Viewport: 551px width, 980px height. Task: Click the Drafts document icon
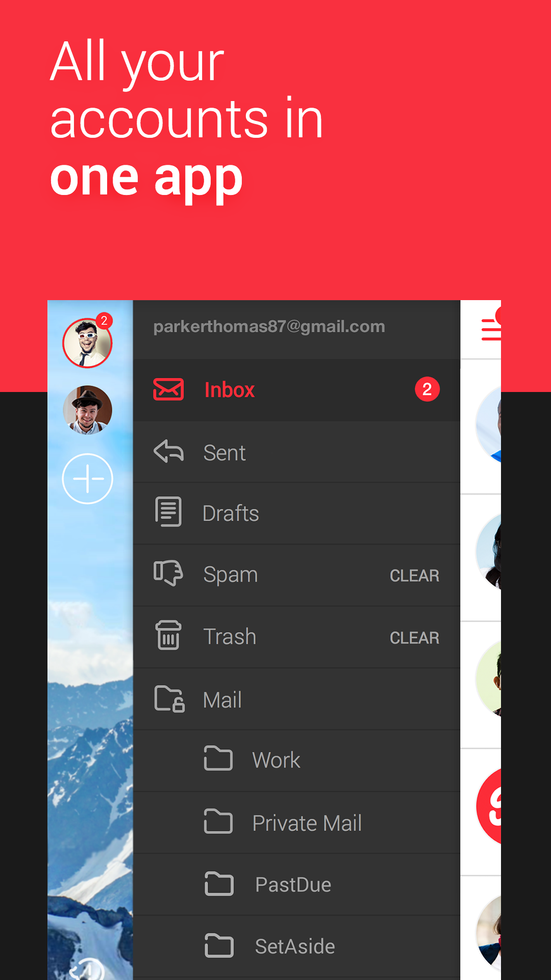tap(168, 511)
